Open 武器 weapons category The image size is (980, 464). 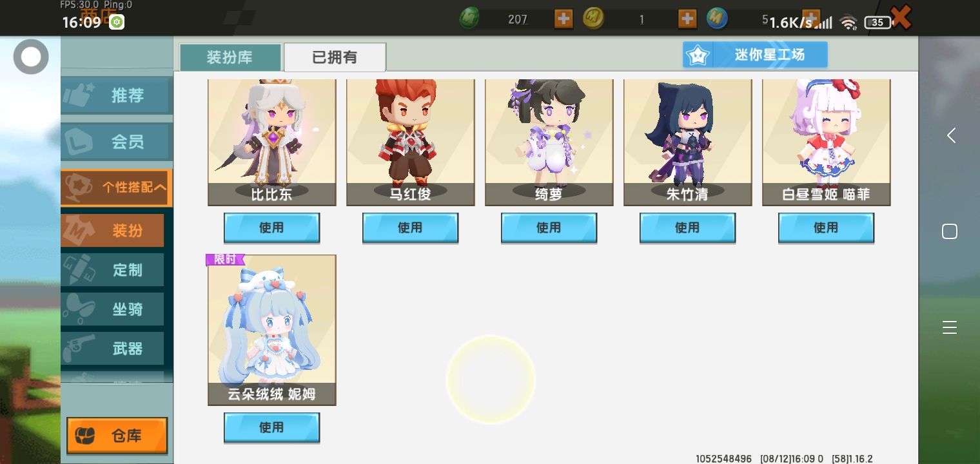[113, 349]
